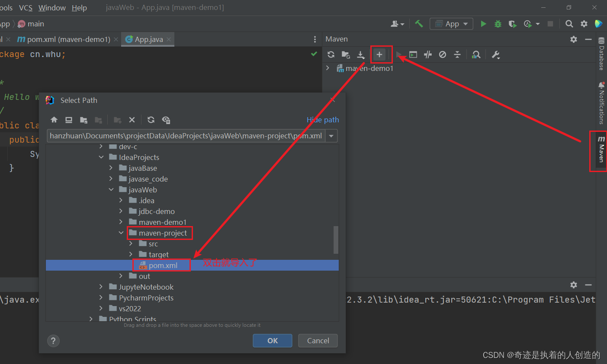Click Hide path link
The image size is (607, 364).
(x=323, y=120)
